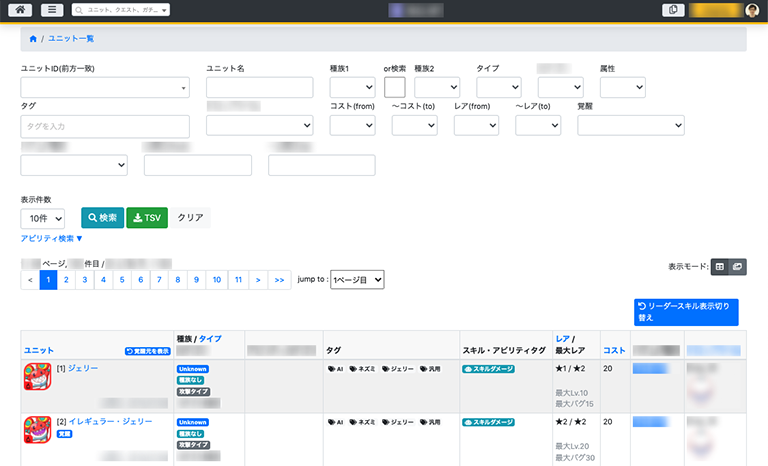Click the top search box
Screen dimensions: 768x466
(x=120, y=10)
